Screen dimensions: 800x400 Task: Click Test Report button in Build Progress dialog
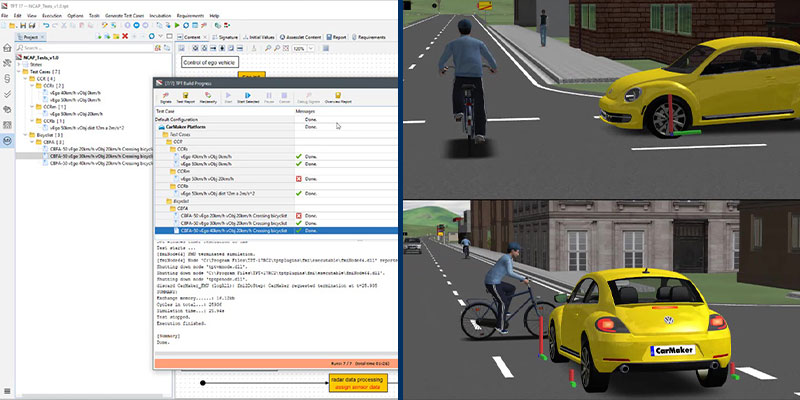coord(186,98)
